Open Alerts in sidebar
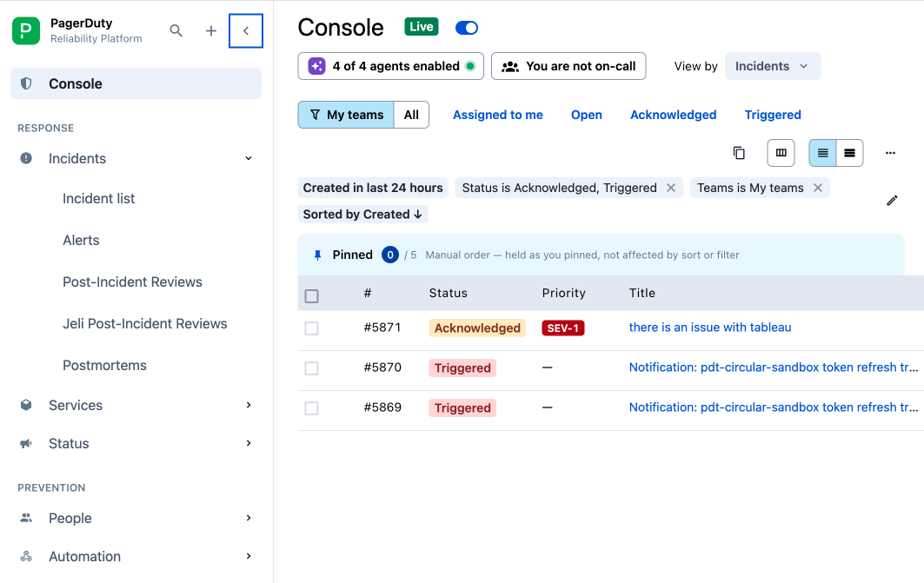 [82, 241]
